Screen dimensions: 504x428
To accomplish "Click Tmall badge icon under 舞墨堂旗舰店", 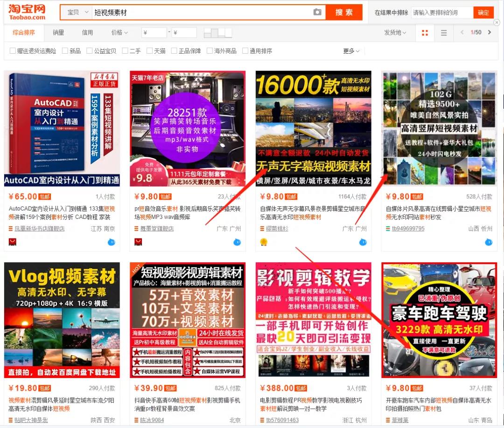I will 138,242.
